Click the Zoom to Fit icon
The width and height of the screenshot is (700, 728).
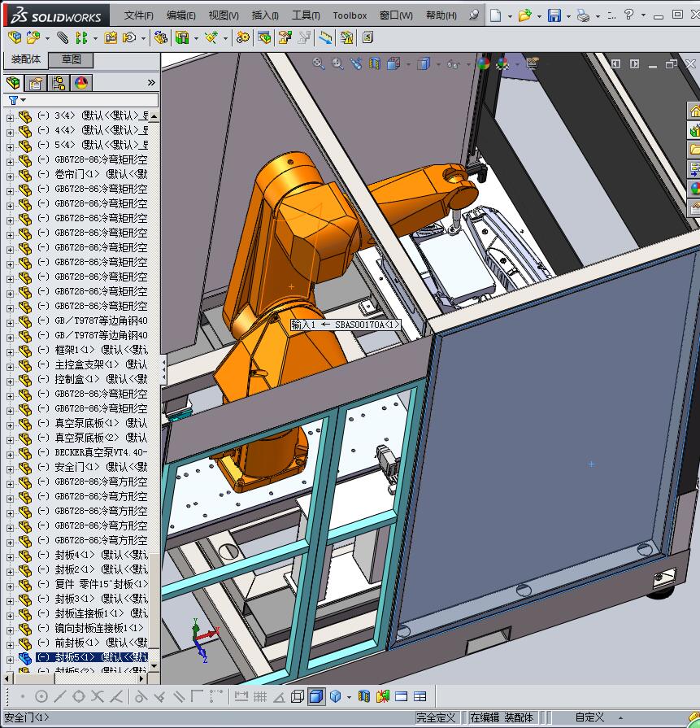[318, 63]
